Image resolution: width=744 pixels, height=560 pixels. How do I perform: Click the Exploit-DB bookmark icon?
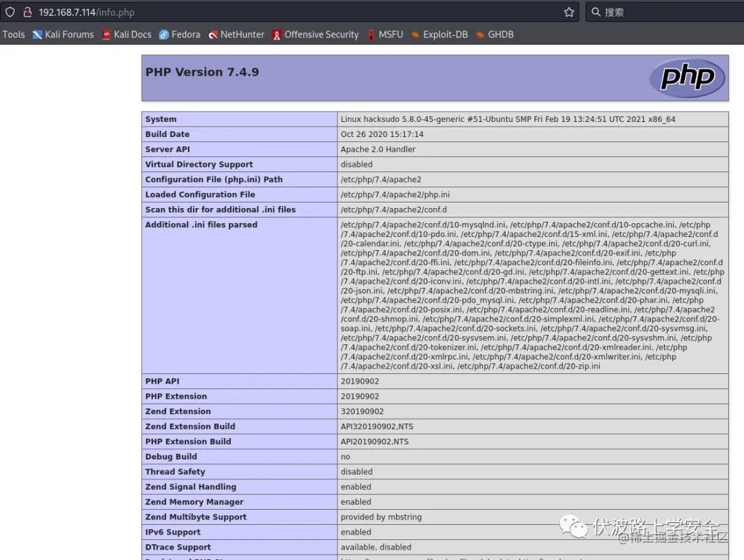coord(415,34)
